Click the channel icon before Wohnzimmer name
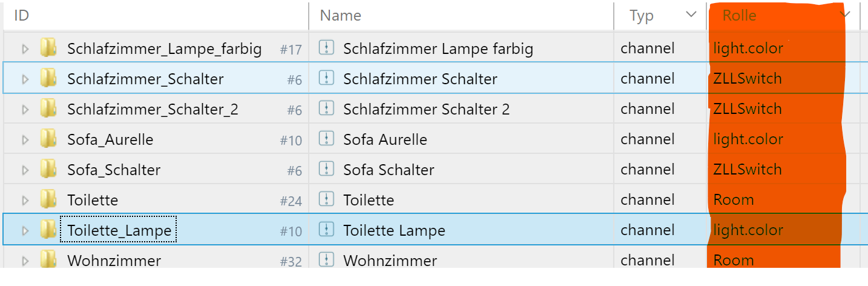868x286 pixels. 326,260
